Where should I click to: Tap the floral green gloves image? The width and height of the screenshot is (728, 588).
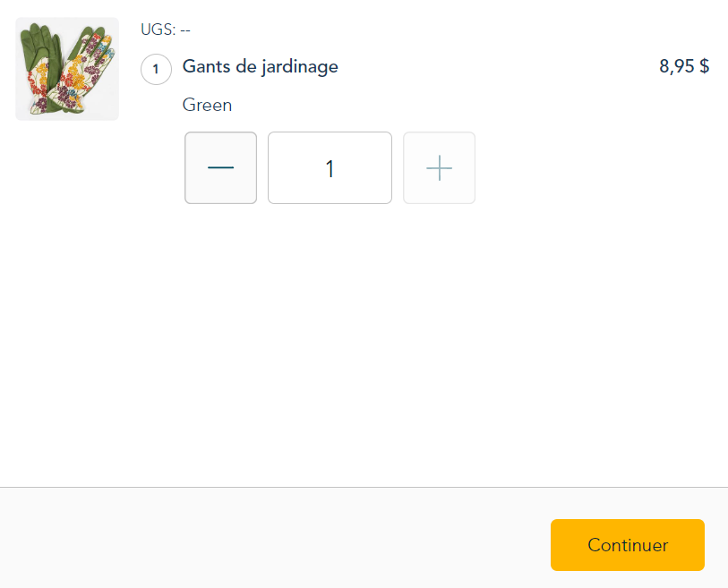(67, 69)
